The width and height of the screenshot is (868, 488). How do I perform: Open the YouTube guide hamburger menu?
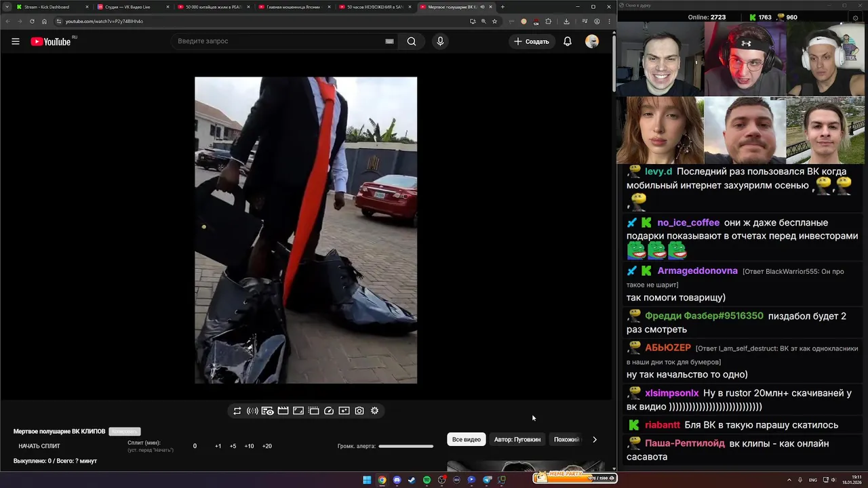[x=16, y=41]
